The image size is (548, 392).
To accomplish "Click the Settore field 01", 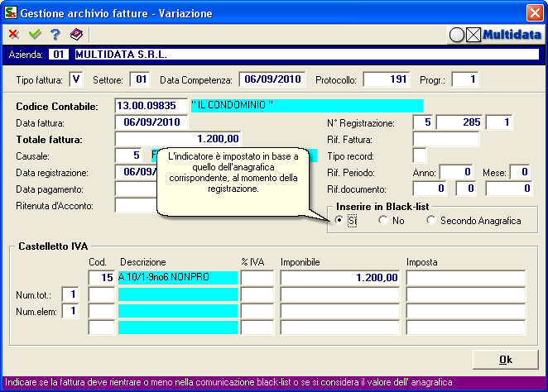I will tap(140, 79).
